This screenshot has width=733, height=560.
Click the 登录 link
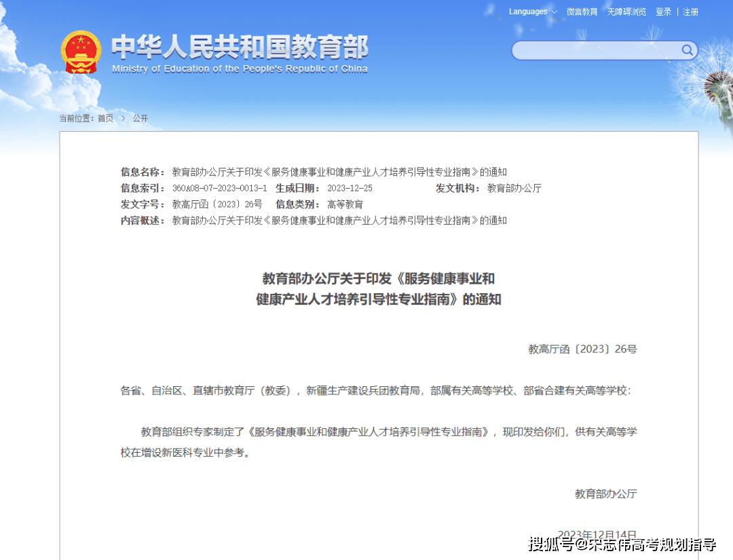coord(663,12)
